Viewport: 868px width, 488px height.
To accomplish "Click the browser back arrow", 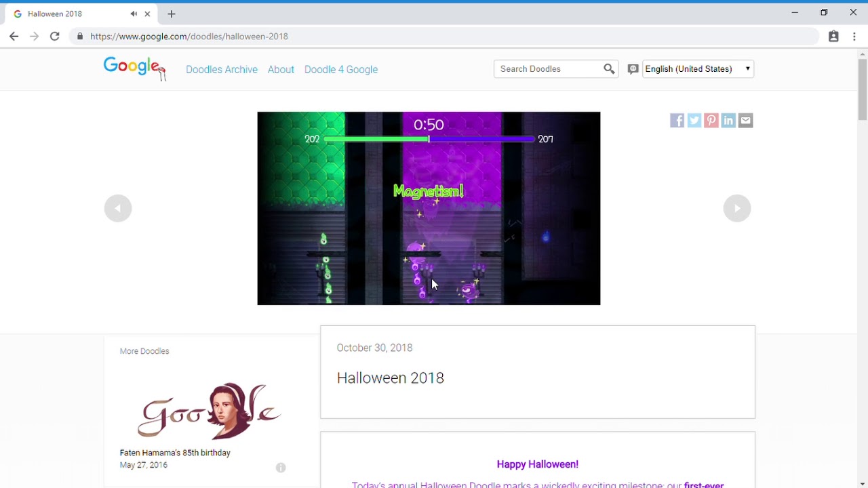I will pyautogui.click(x=14, y=37).
